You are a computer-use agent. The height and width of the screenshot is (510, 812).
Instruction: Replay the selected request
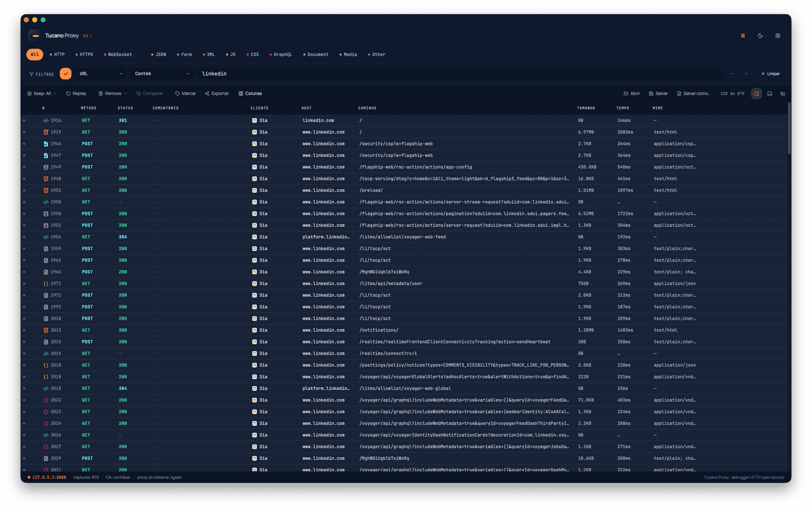pyautogui.click(x=76, y=94)
